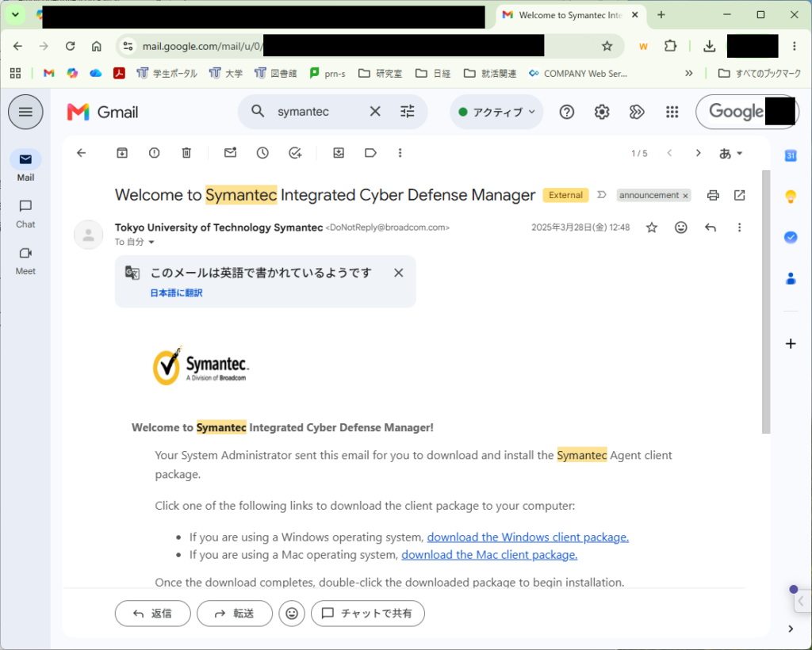Show hidden bookmarks chevron
Image resolution: width=812 pixels, height=650 pixels.
(689, 74)
